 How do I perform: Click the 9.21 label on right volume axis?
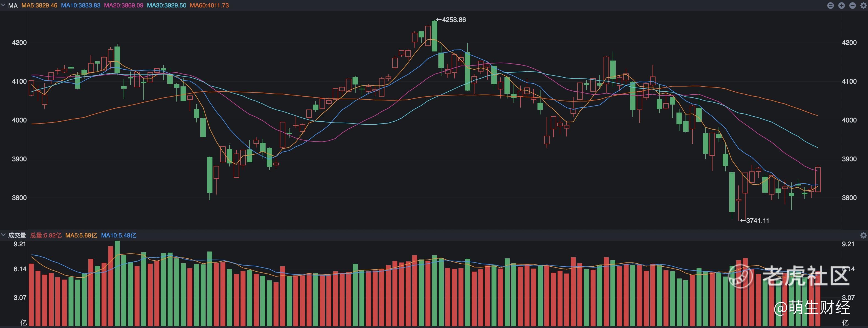[848, 244]
